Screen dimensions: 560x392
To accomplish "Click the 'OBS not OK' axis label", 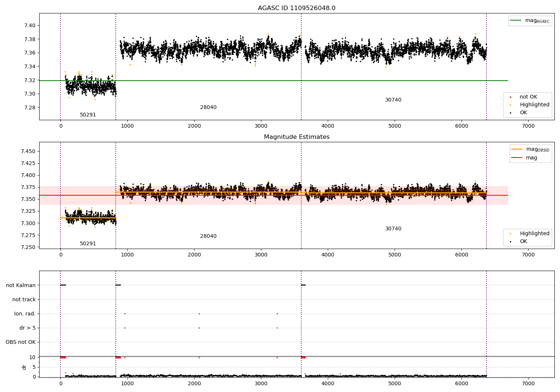I will pos(21,342).
